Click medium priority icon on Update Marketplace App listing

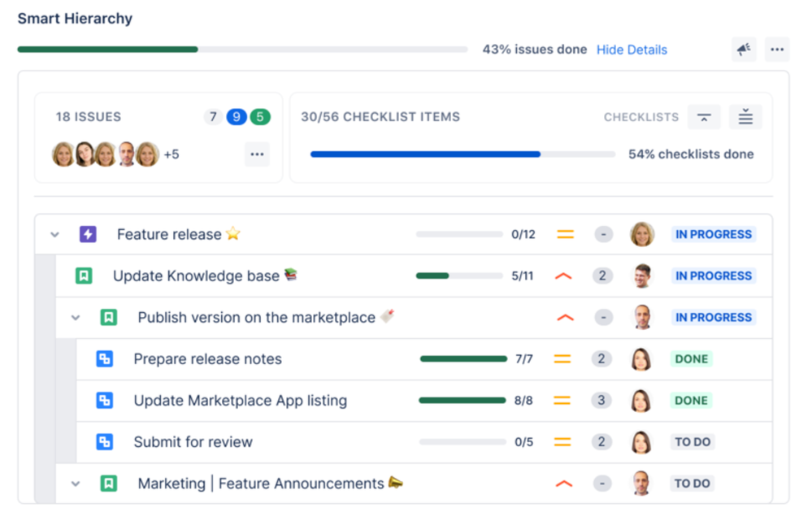pos(562,400)
